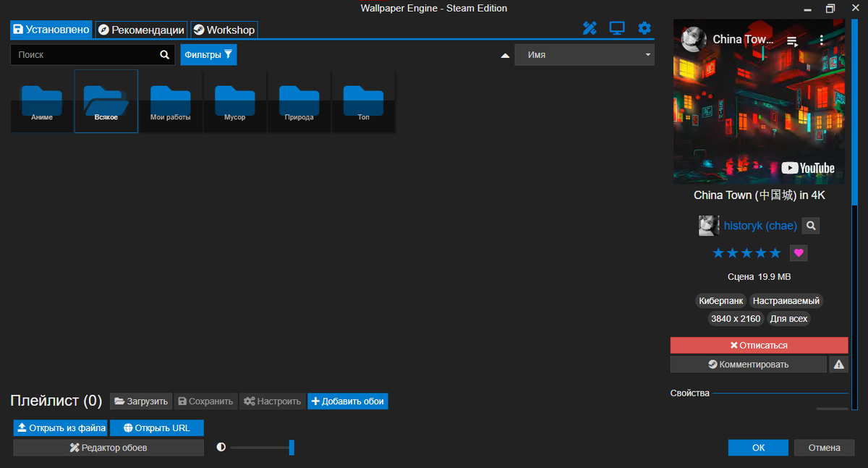
Task: Open the YouTube playlist queue icon
Action: point(792,41)
